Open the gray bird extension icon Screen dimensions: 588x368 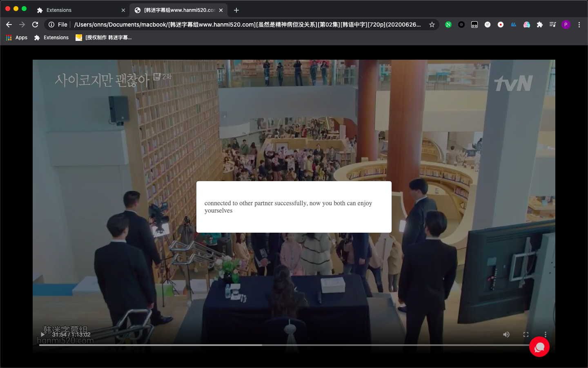488,25
